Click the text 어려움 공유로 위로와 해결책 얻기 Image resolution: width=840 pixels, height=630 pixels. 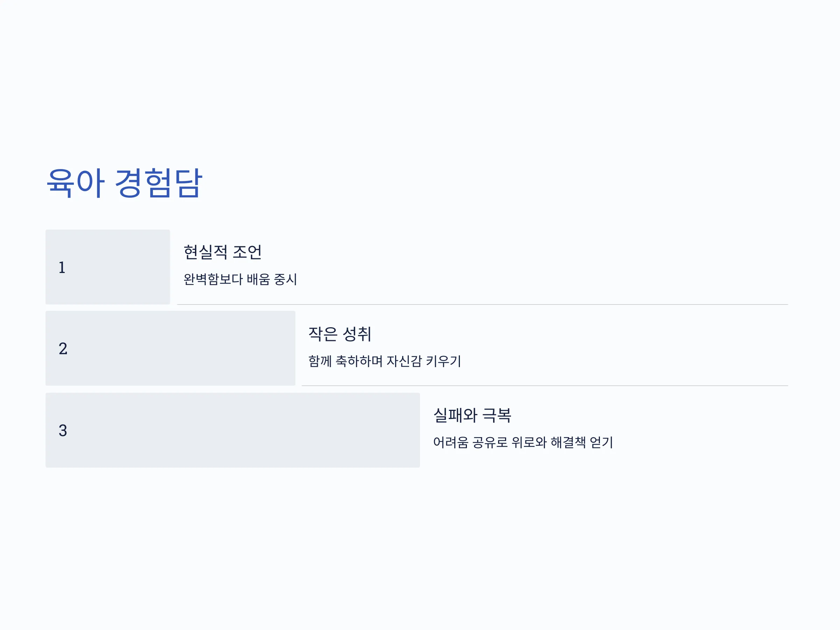click(x=523, y=442)
